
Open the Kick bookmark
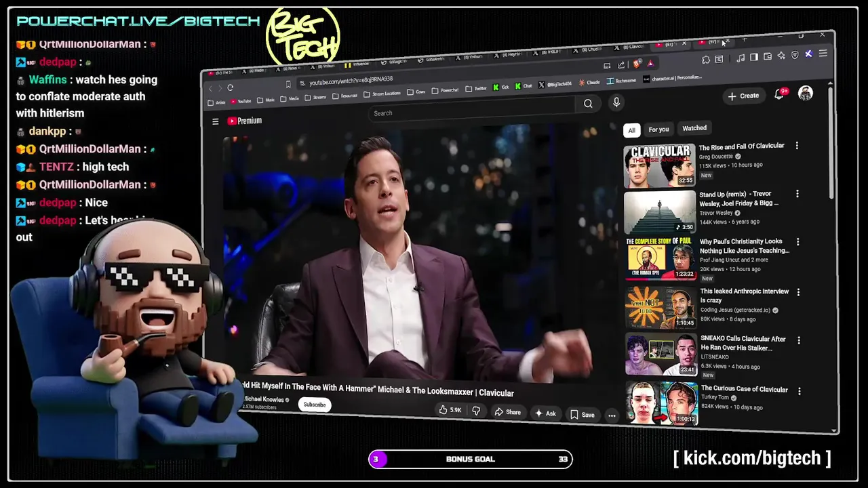click(500, 87)
